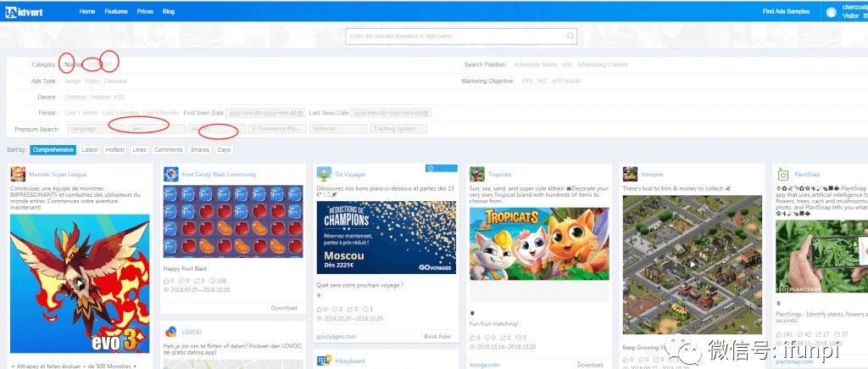Click Find Ads Samples link
The image size is (868, 369).
786,12
